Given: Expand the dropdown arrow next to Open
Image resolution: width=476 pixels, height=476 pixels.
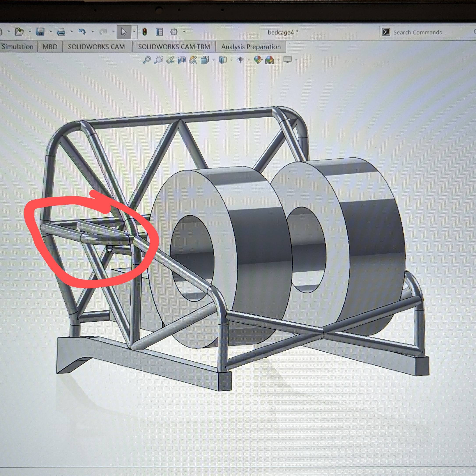Looking at the screenshot, I should click(30, 32).
